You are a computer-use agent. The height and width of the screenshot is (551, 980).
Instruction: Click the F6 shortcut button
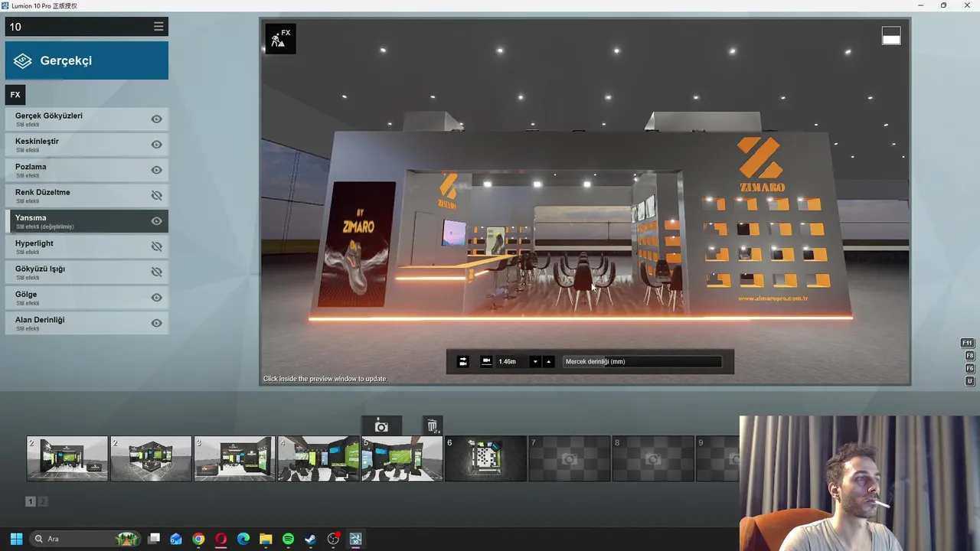click(x=969, y=368)
